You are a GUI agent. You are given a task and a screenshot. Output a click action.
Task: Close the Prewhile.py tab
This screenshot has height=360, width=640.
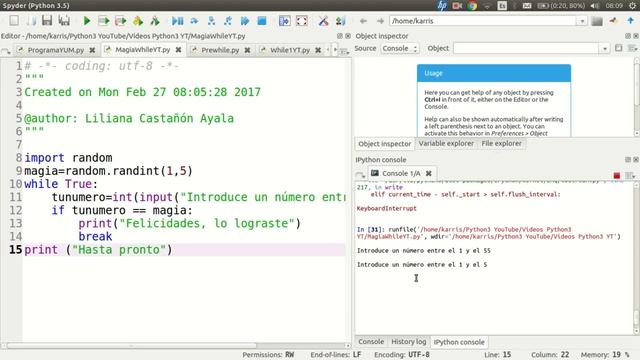click(x=247, y=50)
